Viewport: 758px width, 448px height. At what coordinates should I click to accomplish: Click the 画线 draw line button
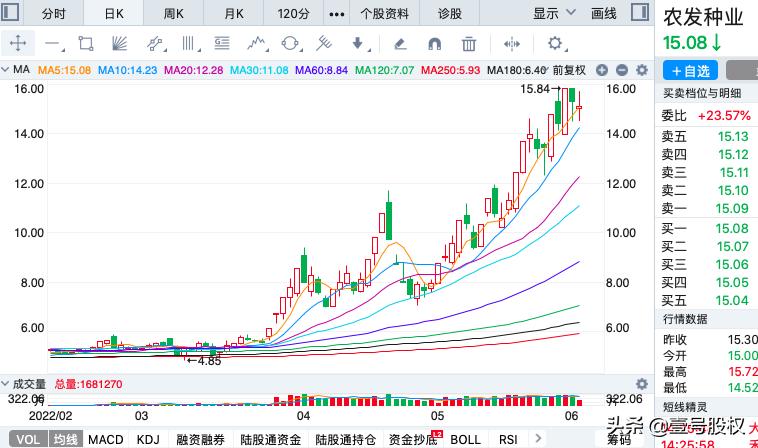(x=604, y=14)
